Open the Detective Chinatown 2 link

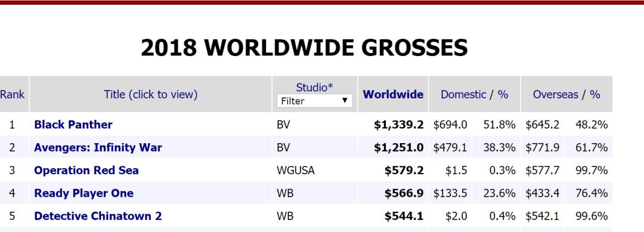98,216
